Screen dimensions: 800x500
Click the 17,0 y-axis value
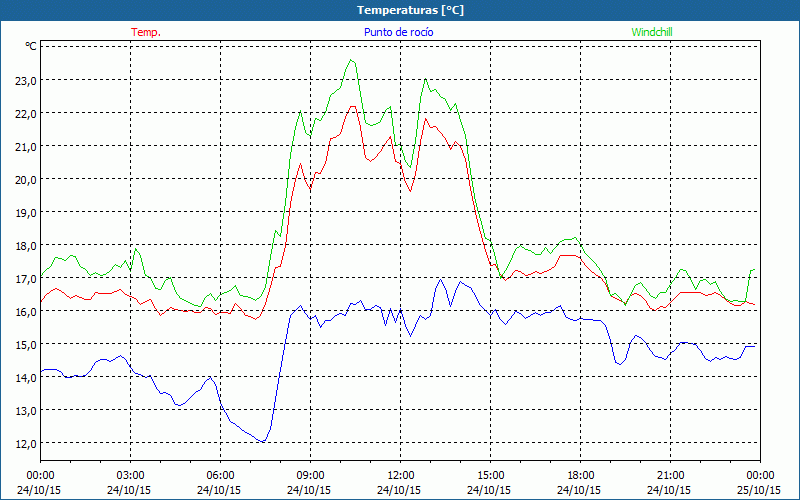[27, 279]
